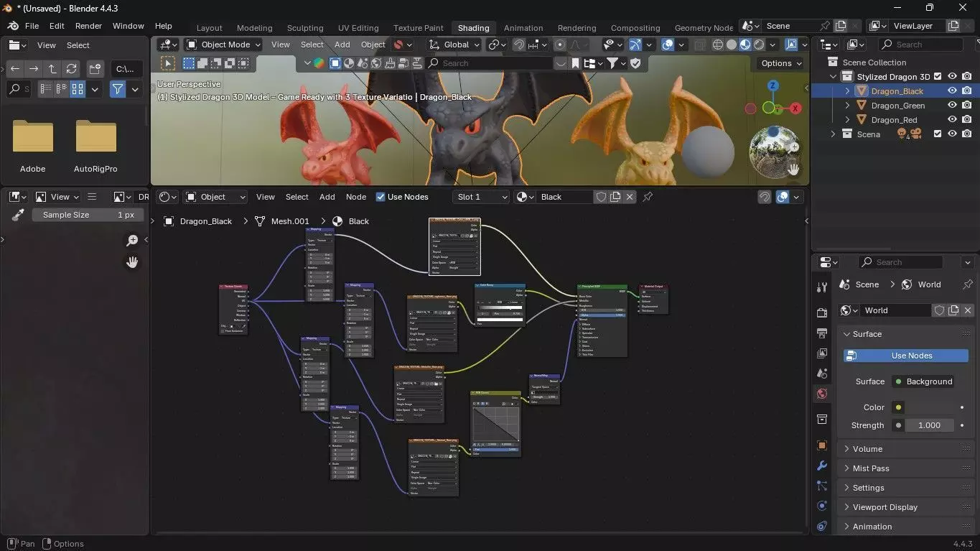Hide Dragon_Black with its eye icon
This screenshot has width=980, height=551.
pos(952,91)
